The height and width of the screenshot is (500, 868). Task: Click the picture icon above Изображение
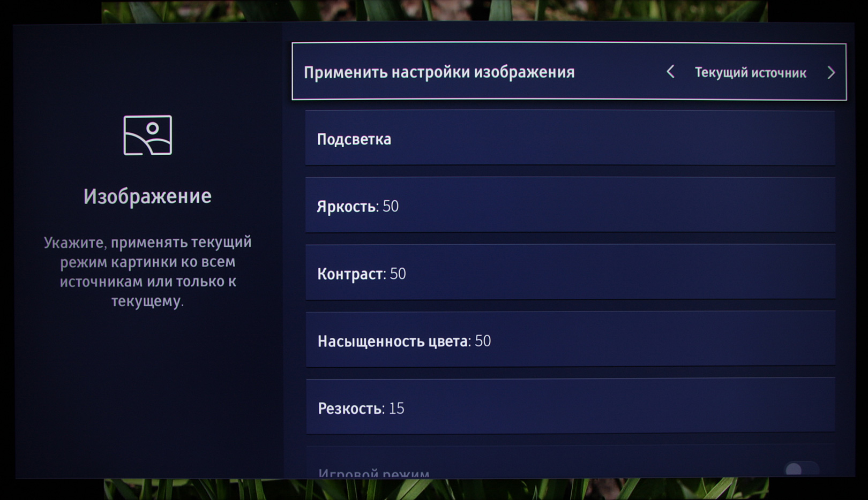[x=147, y=135]
